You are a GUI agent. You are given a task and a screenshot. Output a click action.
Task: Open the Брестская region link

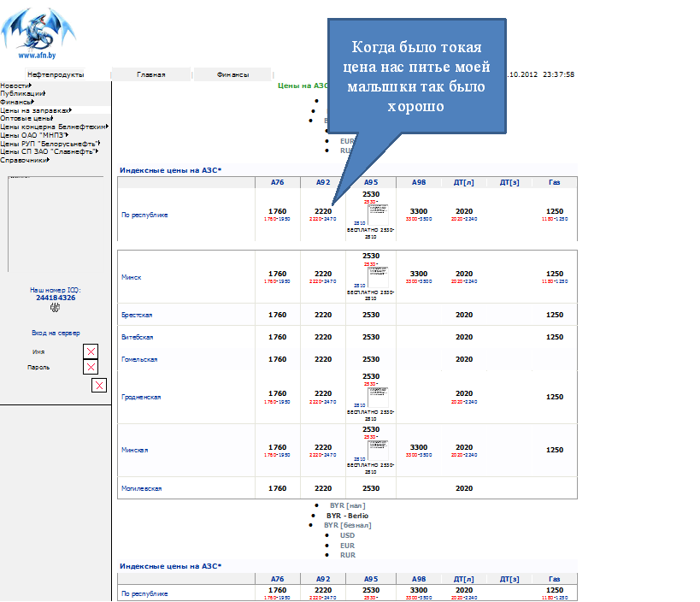[136, 315]
